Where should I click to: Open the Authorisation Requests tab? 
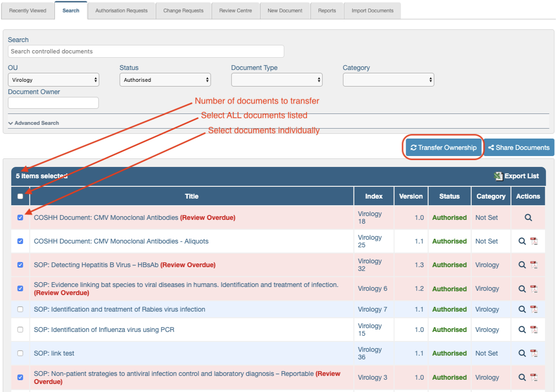click(x=121, y=10)
